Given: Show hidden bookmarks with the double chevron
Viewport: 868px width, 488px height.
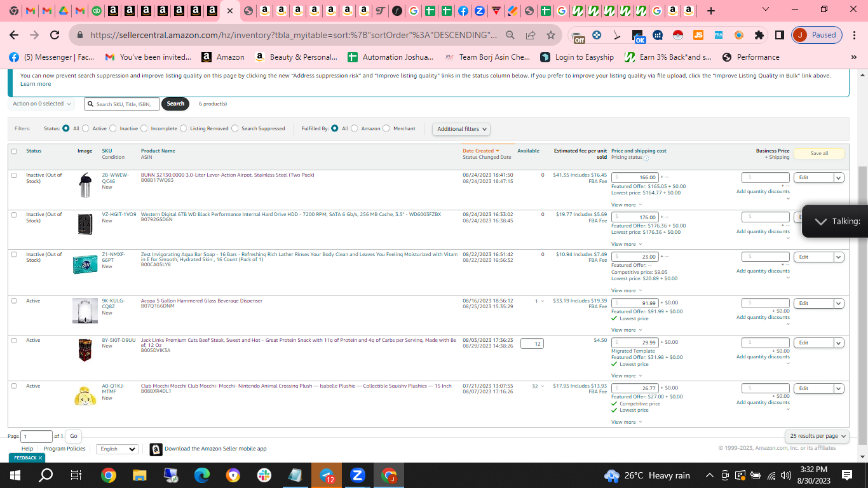Looking at the screenshot, I should (x=853, y=57).
